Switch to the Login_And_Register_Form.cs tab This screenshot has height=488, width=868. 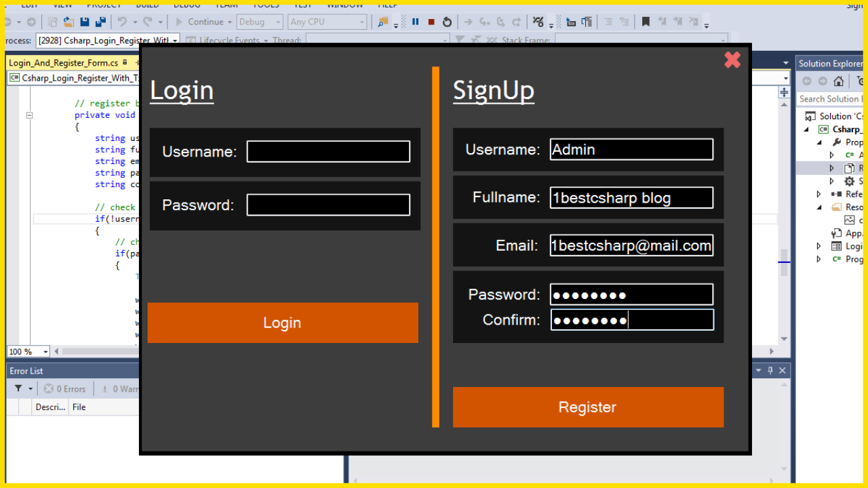coord(63,63)
